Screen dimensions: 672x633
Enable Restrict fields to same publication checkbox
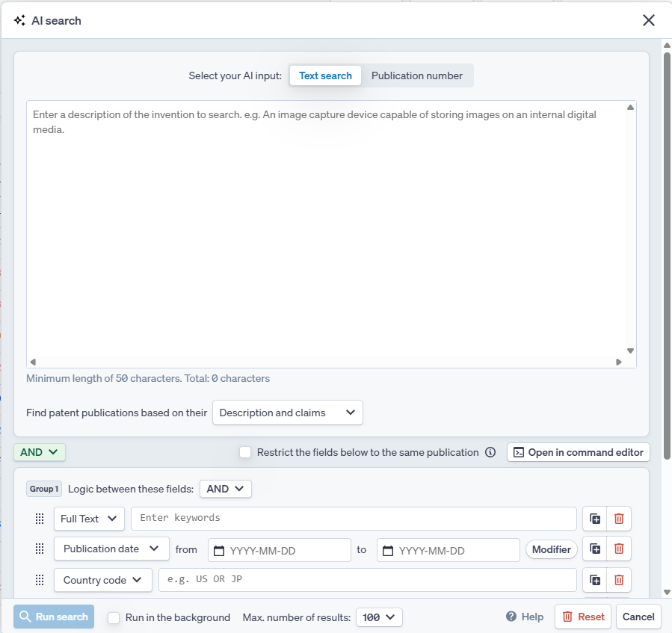(x=245, y=452)
